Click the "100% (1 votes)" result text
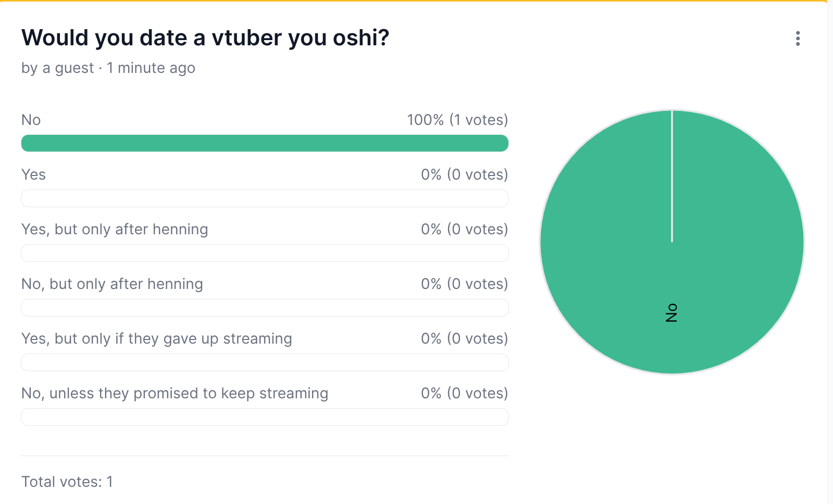Viewport: 833px width, 504px height. [457, 120]
